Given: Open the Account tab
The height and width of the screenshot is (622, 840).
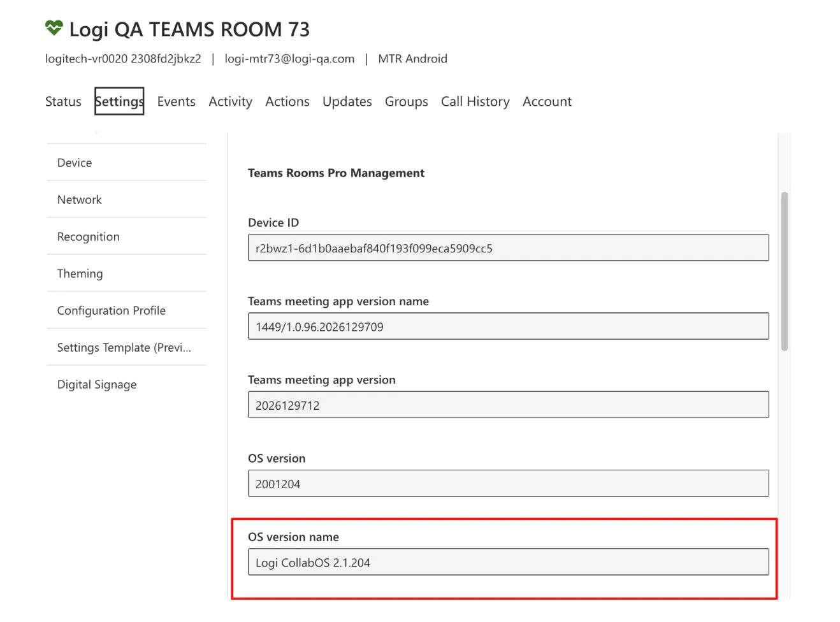Looking at the screenshot, I should click(x=547, y=101).
